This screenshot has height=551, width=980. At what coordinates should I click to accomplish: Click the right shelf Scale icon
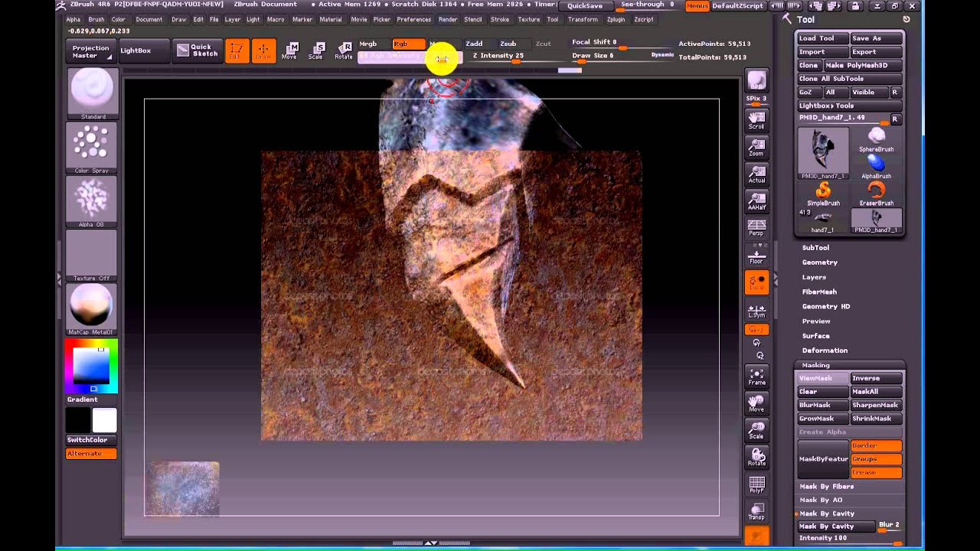pyautogui.click(x=756, y=430)
